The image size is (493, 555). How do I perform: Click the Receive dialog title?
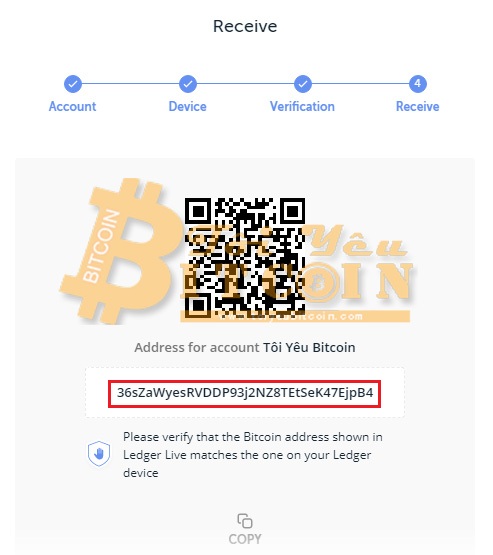click(x=245, y=26)
